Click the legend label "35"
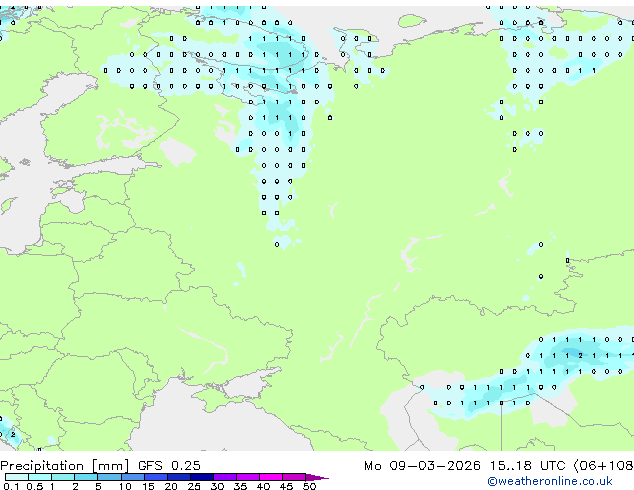634x490 pixels. (240, 486)
